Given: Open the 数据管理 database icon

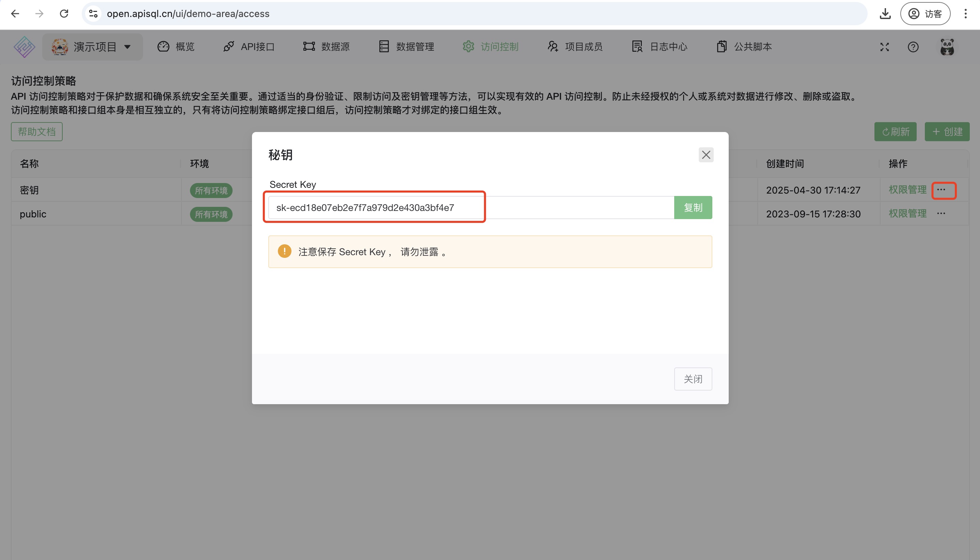Looking at the screenshot, I should tap(383, 47).
